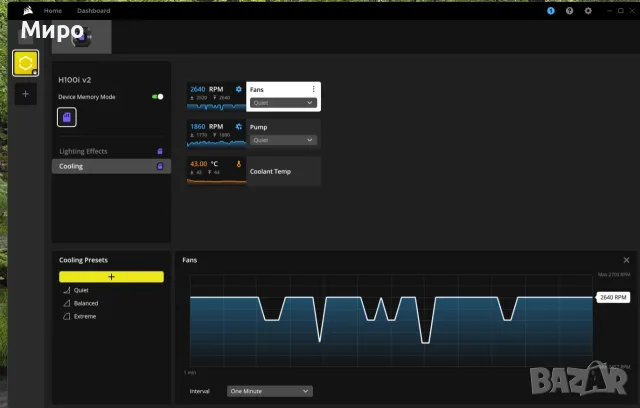640x408 pixels.
Task: Add a new cooling preset
Action: (x=111, y=277)
